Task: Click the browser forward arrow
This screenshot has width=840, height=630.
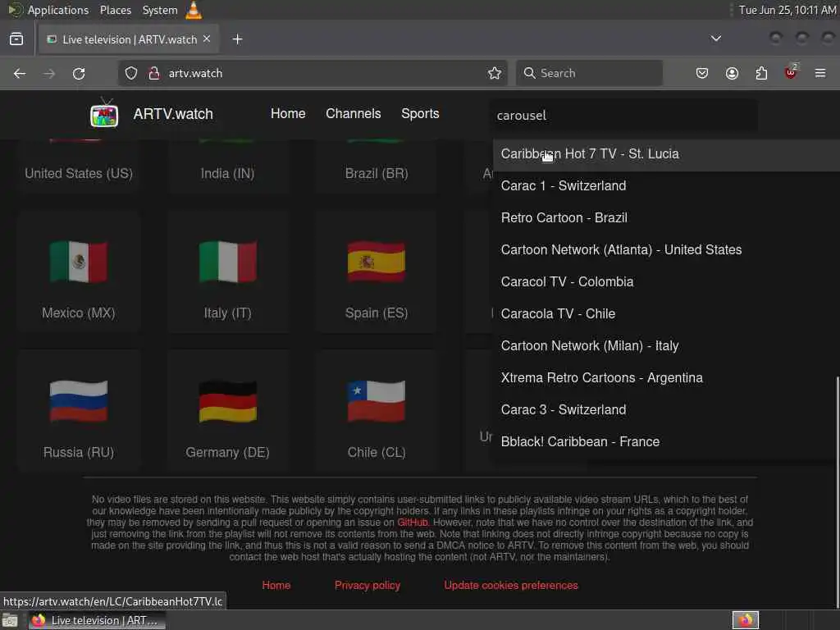Action: coord(49,73)
